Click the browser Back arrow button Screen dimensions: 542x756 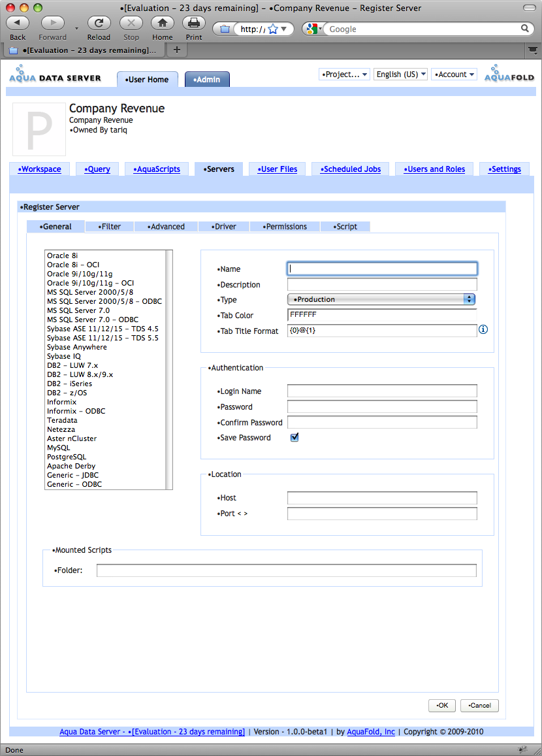[x=18, y=23]
